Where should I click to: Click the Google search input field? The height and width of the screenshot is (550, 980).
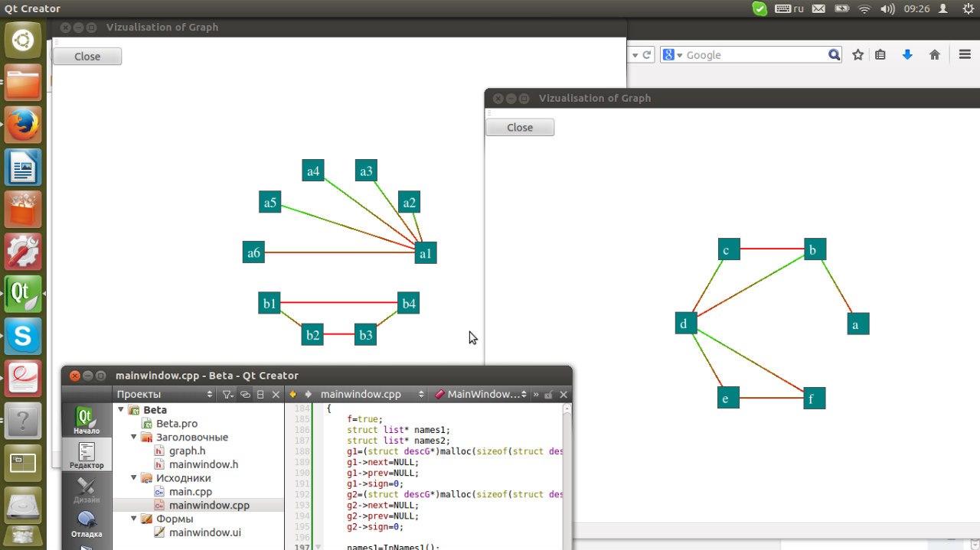click(x=754, y=55)
